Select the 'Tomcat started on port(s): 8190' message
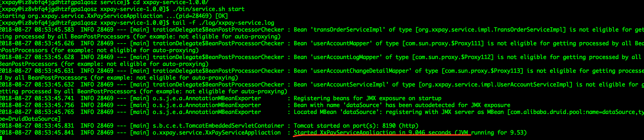This screenshot has height=140, width=644. coord(356,126)
